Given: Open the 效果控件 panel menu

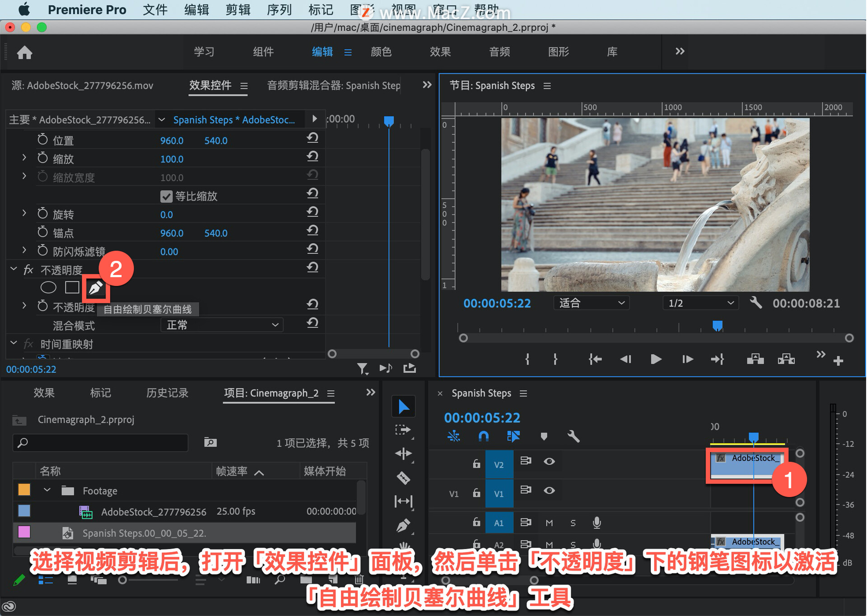Looking at the screenshot, I should (244, 86).
